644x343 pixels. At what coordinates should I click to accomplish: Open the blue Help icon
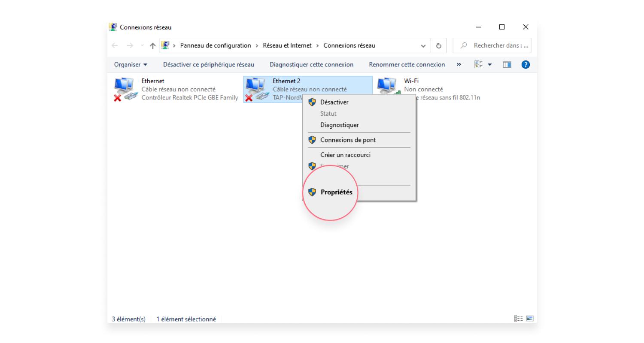pos(526,65)
